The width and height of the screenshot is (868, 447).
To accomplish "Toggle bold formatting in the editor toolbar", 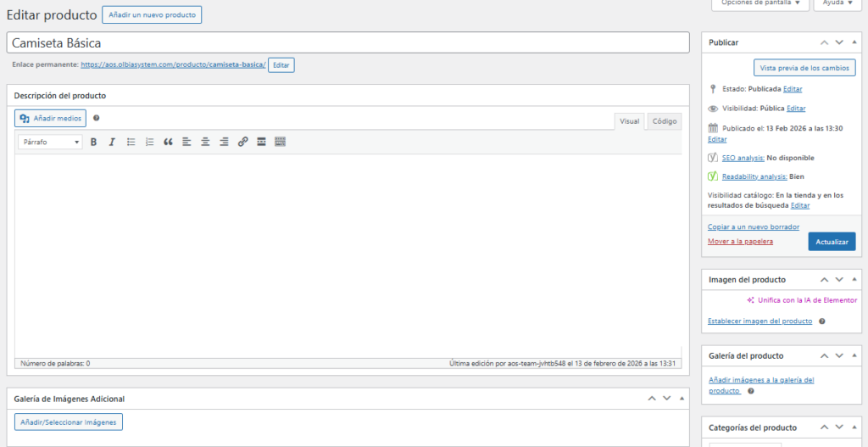I will 93,142.
